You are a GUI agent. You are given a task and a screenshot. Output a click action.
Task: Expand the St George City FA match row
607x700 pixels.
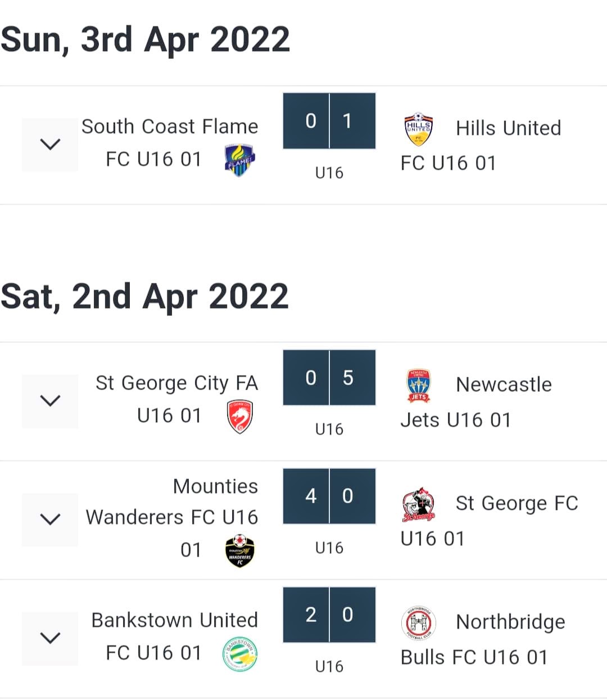50,401
